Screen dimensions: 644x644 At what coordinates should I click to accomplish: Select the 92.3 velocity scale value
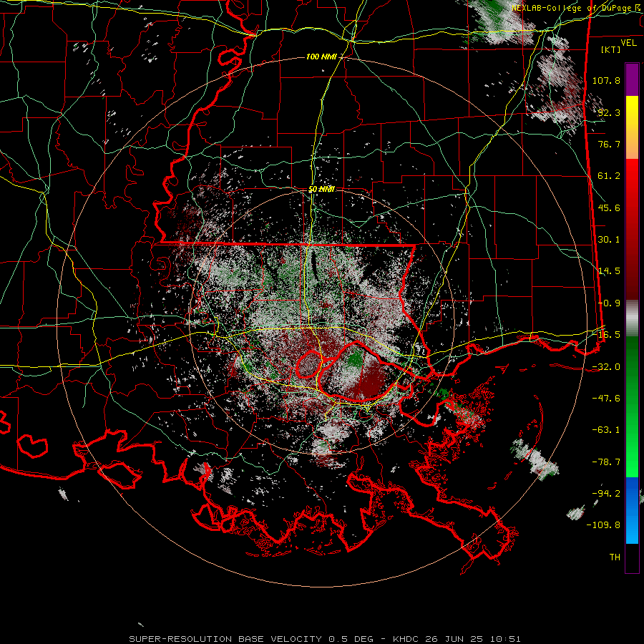tap(609, 112)
